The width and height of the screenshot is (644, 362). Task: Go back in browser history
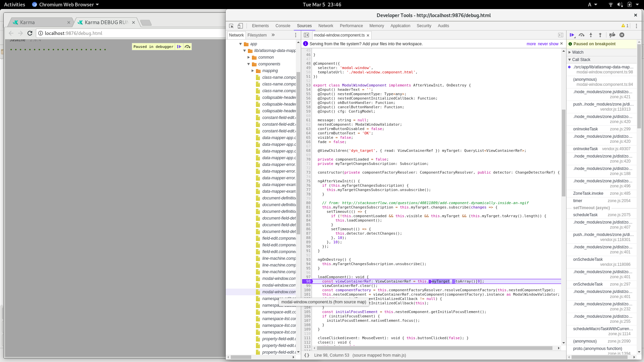[11, 33]
